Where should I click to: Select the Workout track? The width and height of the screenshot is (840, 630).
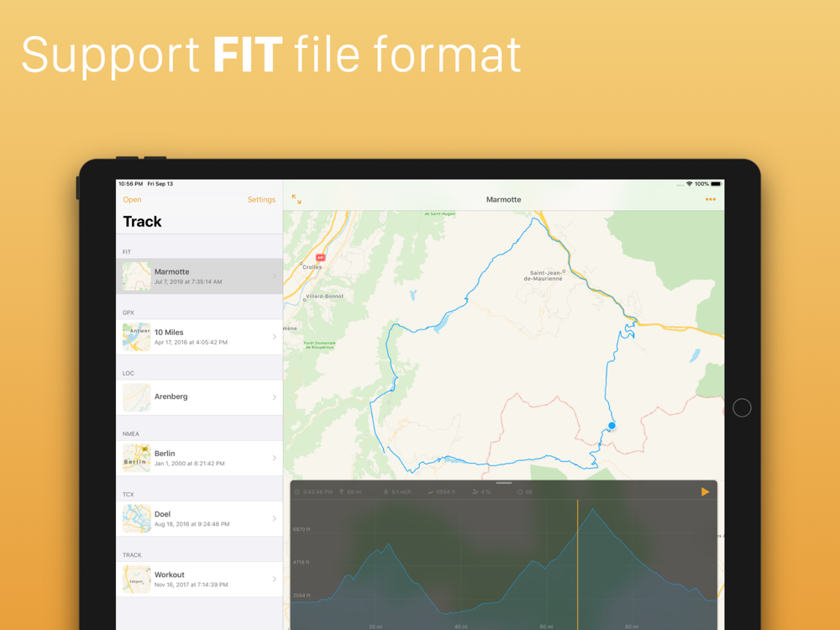coord(199,579)
